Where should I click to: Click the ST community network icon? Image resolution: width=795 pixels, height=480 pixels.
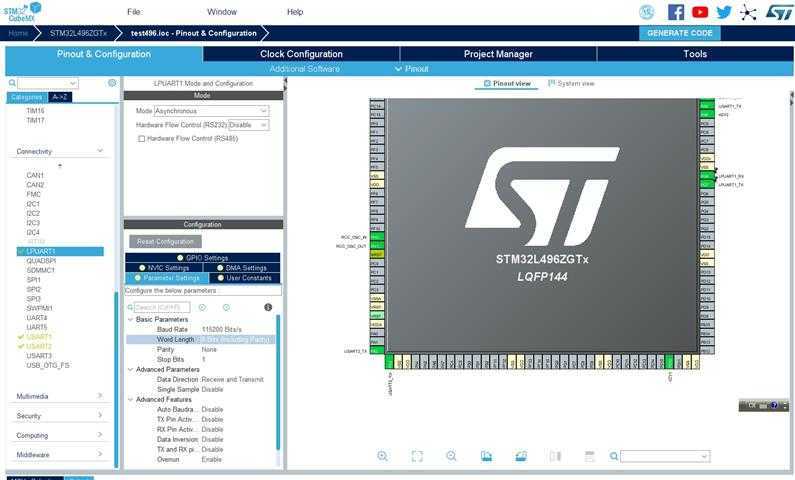click(748, 12)
